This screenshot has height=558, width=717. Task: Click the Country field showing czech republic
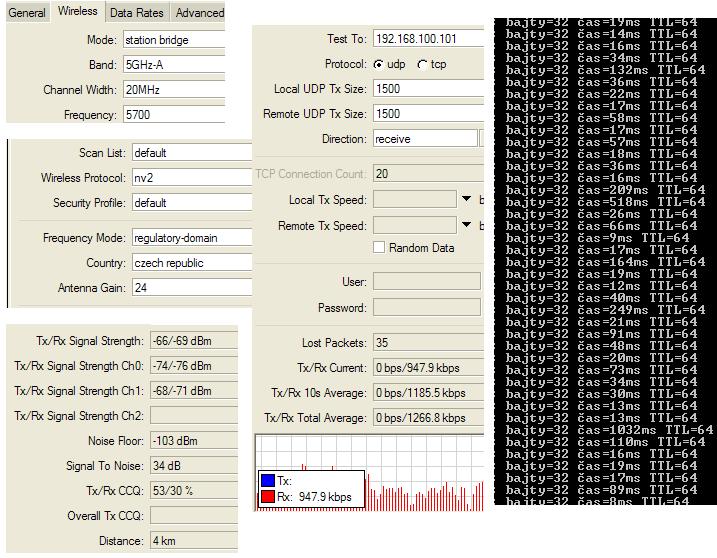[x=192, y=263]
